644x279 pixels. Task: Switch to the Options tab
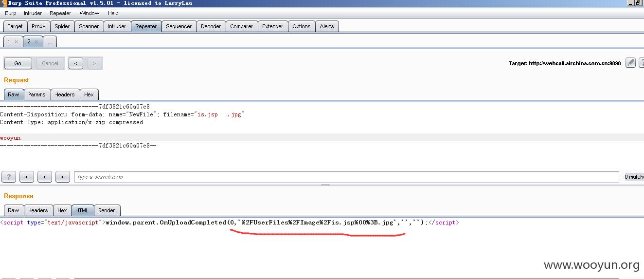pyautogui.click(x=302, y=26)
